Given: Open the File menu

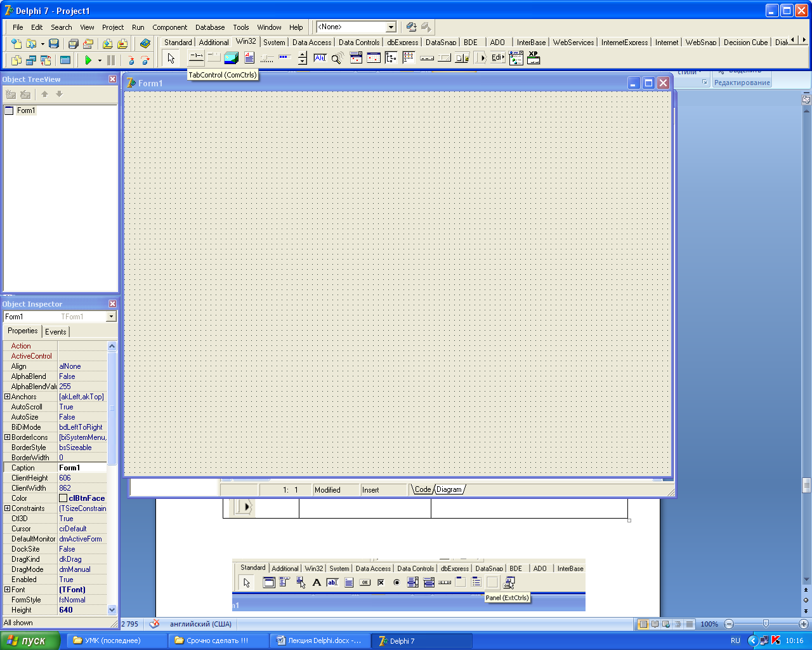Looking at the screenshot, I should click(x=18, y=27).
